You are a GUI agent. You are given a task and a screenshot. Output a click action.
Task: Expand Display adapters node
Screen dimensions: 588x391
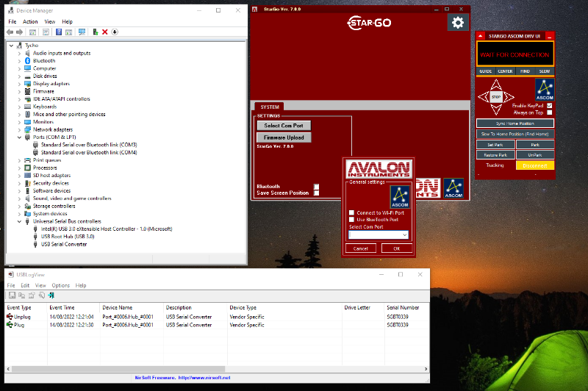[x=19, y=84]
